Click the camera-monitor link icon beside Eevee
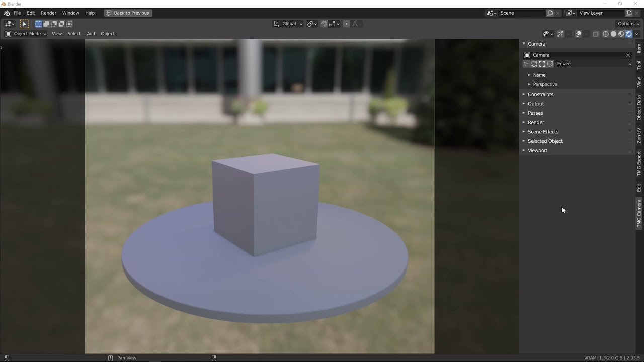 pyautogui.click(x=550, y=64)
